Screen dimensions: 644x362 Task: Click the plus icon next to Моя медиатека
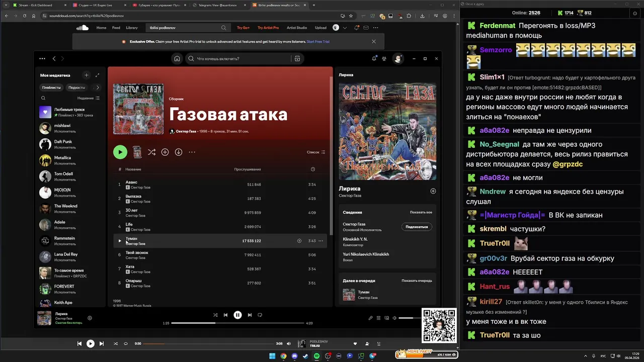coord(87,75)
